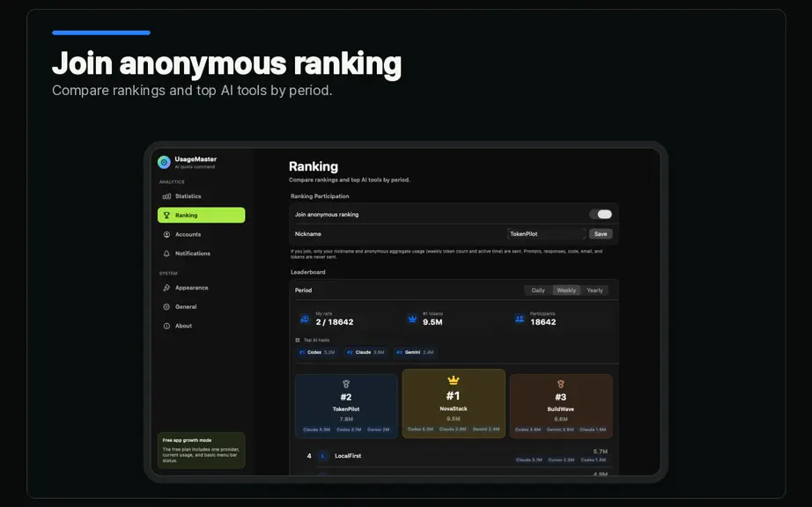
Task: Click the 'Claude 4.3M' tag on the TokenPilot card
Action: tap(317, 430)
